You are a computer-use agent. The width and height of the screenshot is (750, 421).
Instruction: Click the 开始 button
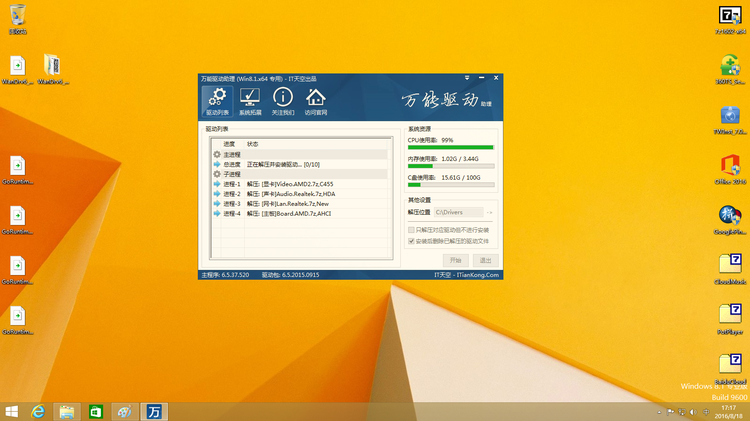tap(455, 260)
